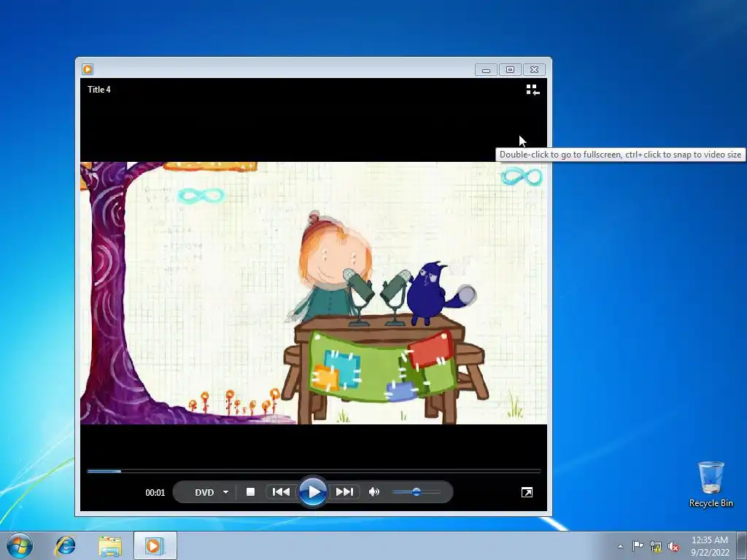Click the elapsed time 00:01

[x=155, y=493]
